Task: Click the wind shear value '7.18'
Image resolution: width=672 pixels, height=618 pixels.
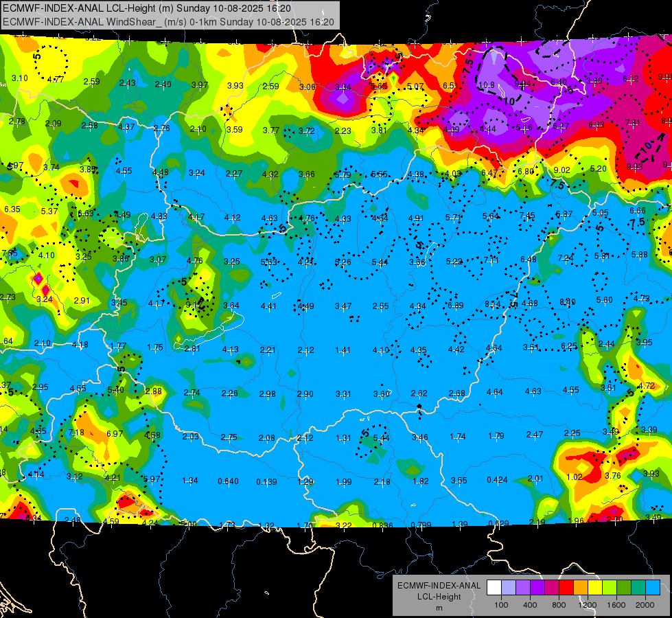Action: [x=76, y=433]
